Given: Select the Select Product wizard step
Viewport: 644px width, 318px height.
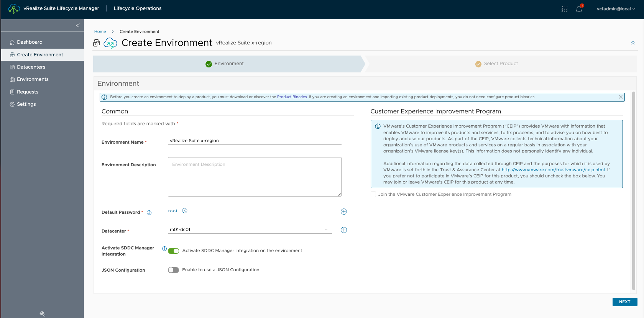Looking at the screenshot, I should coord(501,64).
